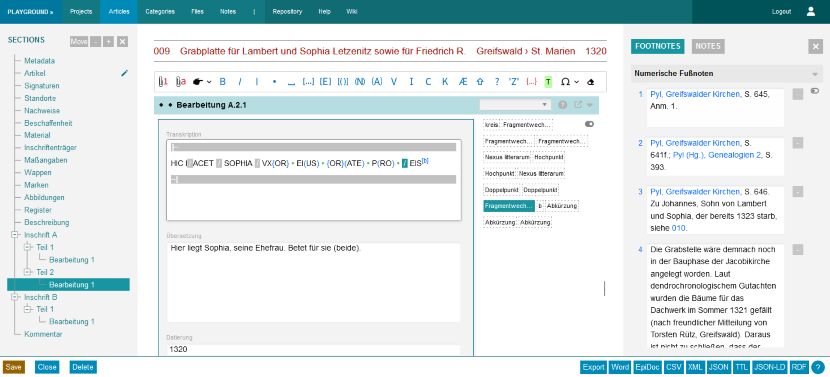Open the Repository menu
Screen dimensions: 830x377
(287, 12)
